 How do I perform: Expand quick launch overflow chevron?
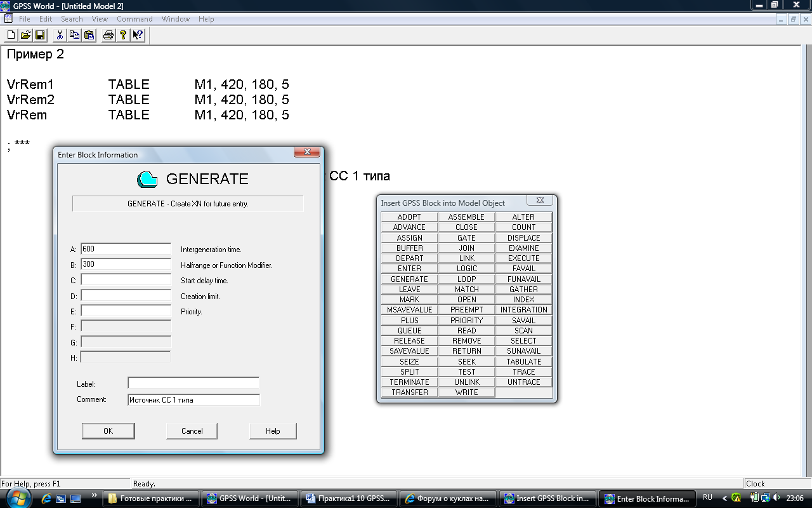coord(95,495)
